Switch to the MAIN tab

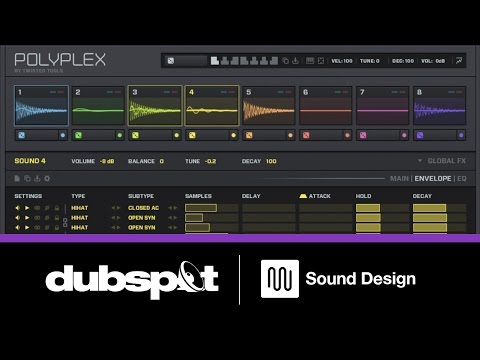click(399, 179)
